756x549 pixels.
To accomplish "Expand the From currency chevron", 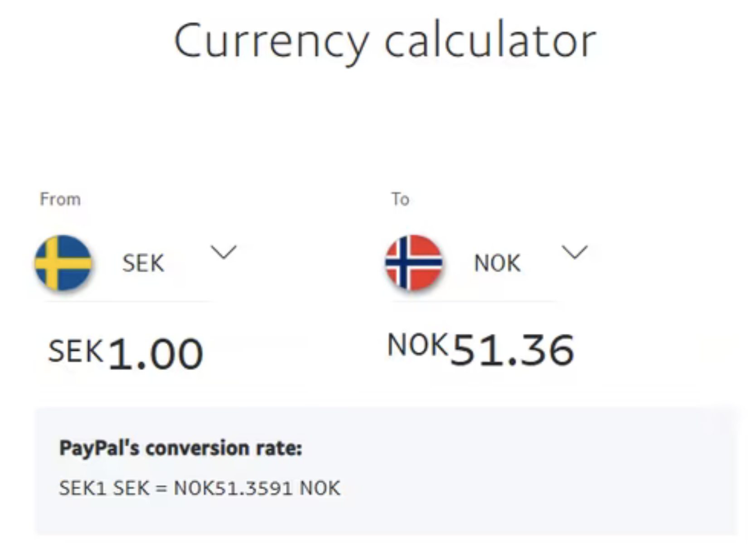I will 223,252.
